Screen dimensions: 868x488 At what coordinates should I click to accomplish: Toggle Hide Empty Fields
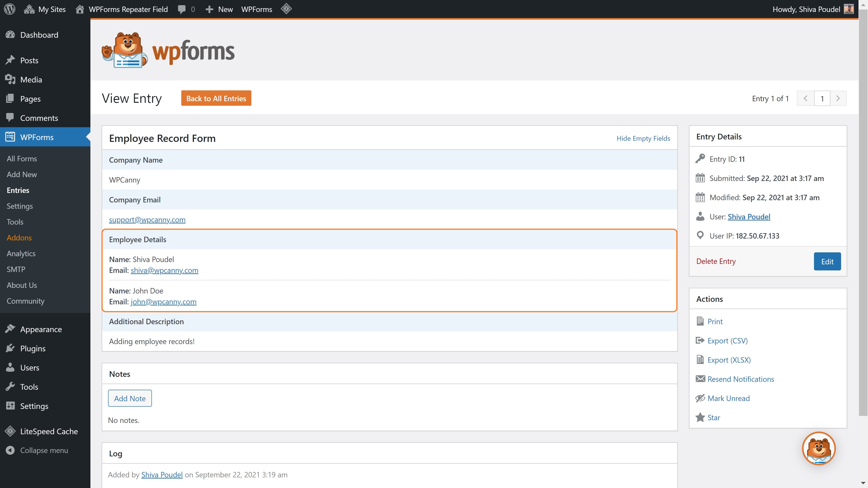pyautogui.click(x=643, y=138)
